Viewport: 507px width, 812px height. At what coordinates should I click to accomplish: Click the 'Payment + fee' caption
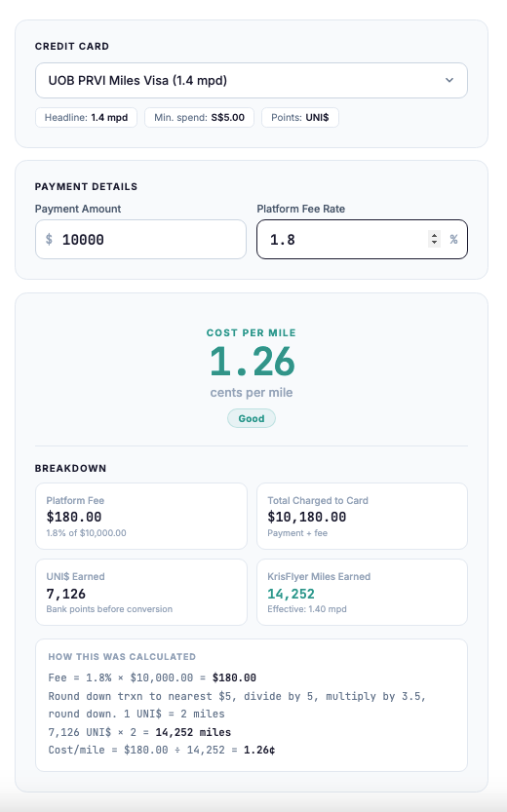(297, 533)
